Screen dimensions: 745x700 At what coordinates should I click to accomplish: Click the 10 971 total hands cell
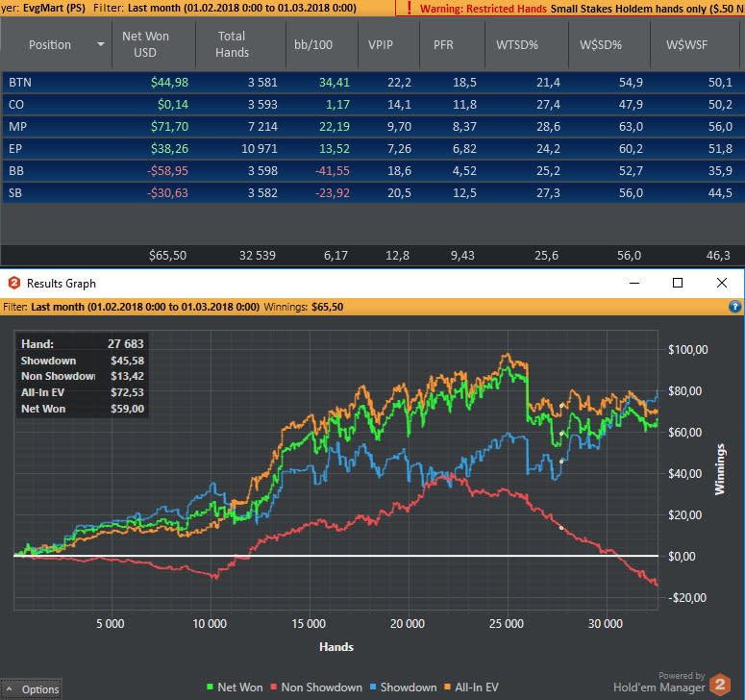coord(259,149)
